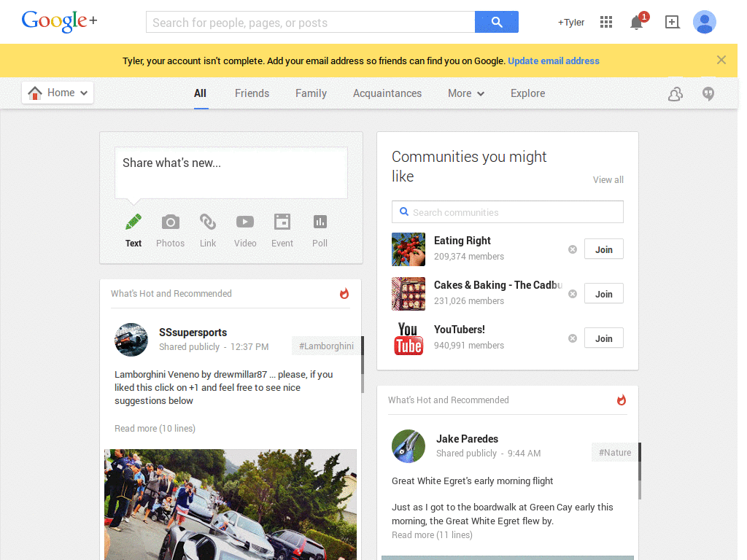Screen dimensions: 747x560
Task: Click the Share what's new box
Action: [231, 173]
